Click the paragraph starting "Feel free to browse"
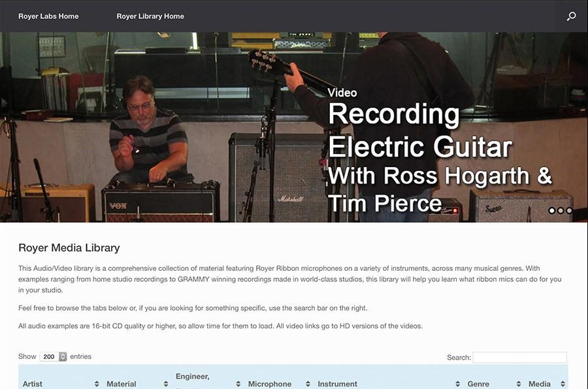Image resolution: width=588 pixels, height=389 pixels. (x=193, y=308)
